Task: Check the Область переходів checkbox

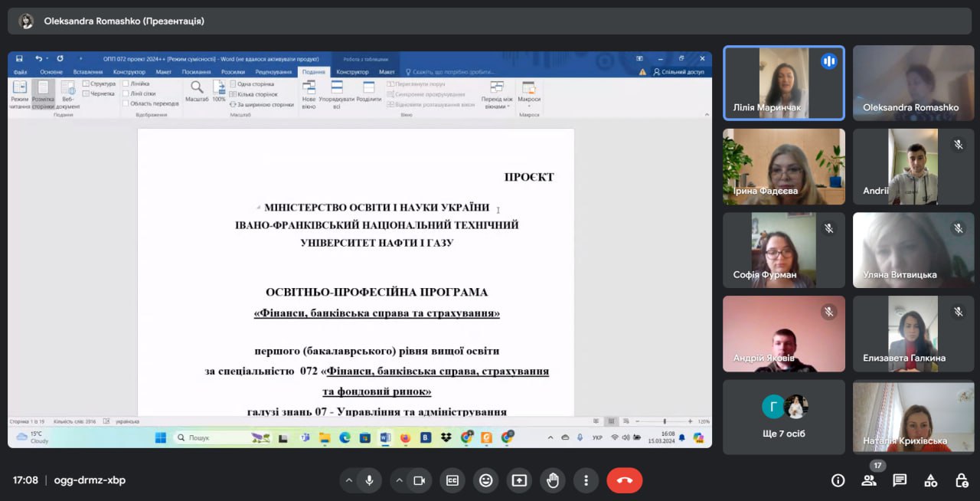Action: pos(126,103)
